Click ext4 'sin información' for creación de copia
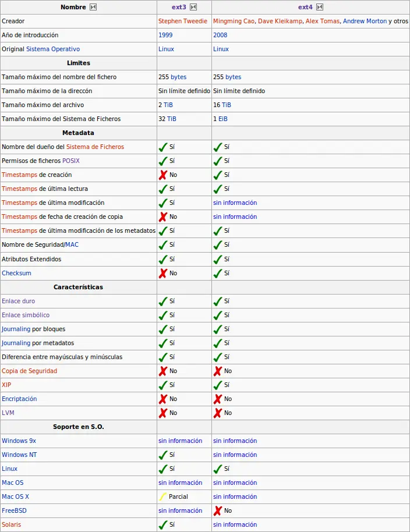This screenshot has width=410, height=532. [x=235, y=217]
